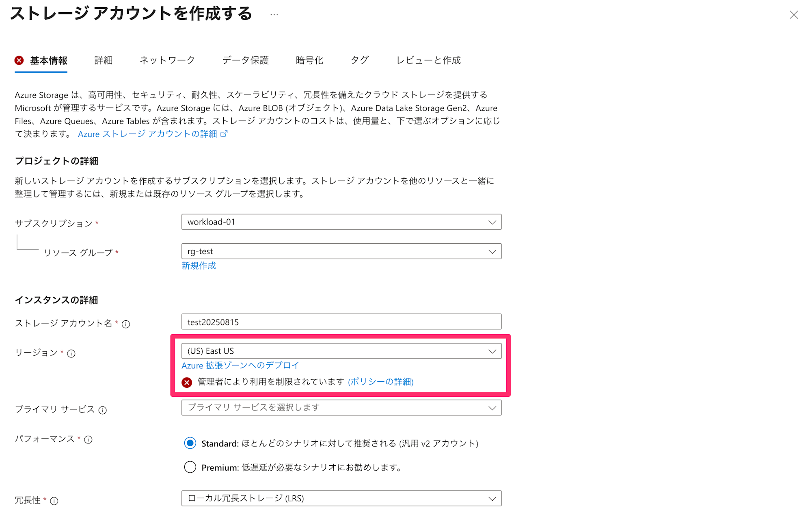Click the external link icon after Azure ストレージ アカウントの詳細
The height and width of the screenshot is (523, 812).
224,134
